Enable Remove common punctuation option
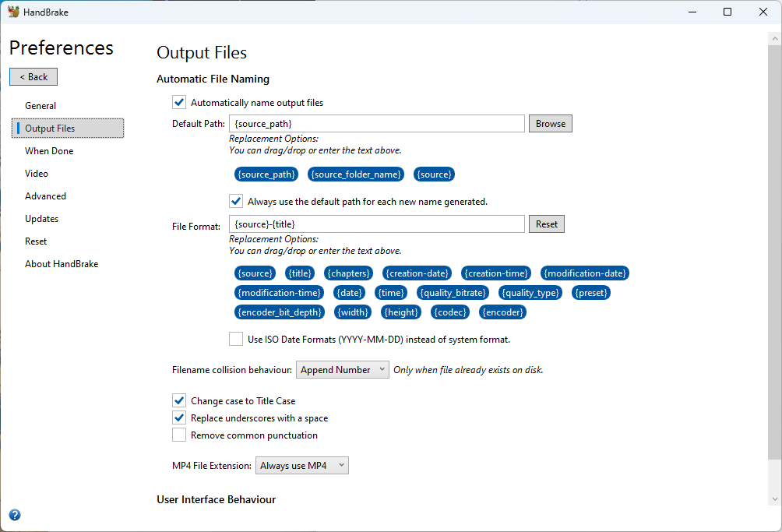The width and height of the screenshot is (782, 532). 179,435
